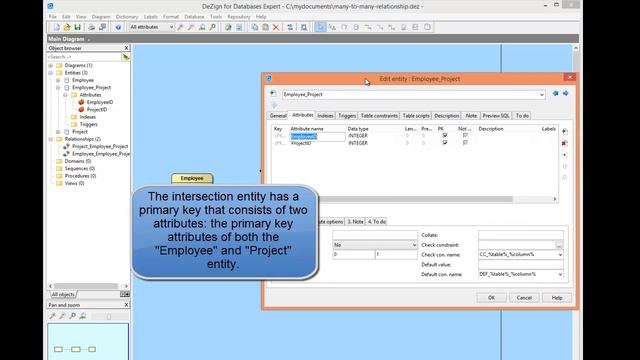Open the 3. Note sub-tab
640x360 pixels.
[x=355, y=222]
